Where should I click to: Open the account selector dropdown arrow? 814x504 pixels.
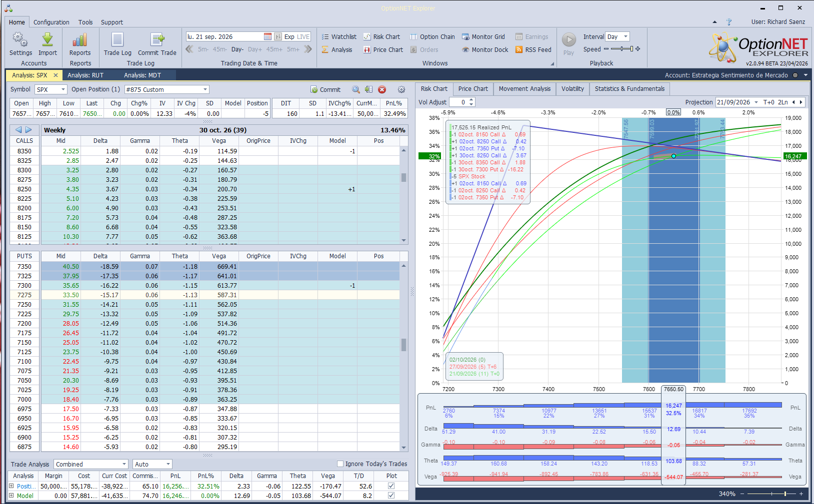(805, 75)
